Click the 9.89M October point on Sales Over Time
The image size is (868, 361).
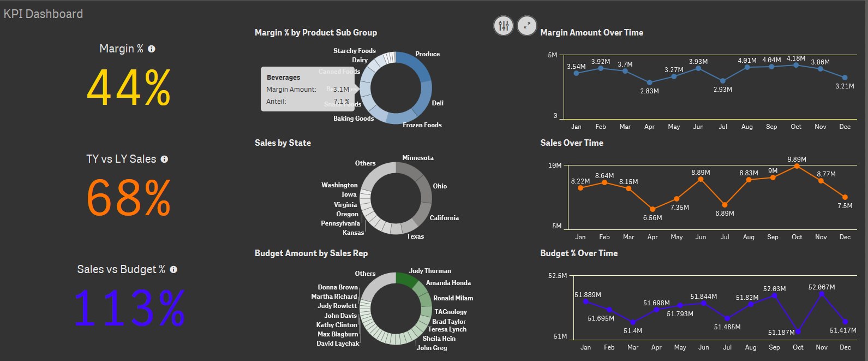coord(797,166)
